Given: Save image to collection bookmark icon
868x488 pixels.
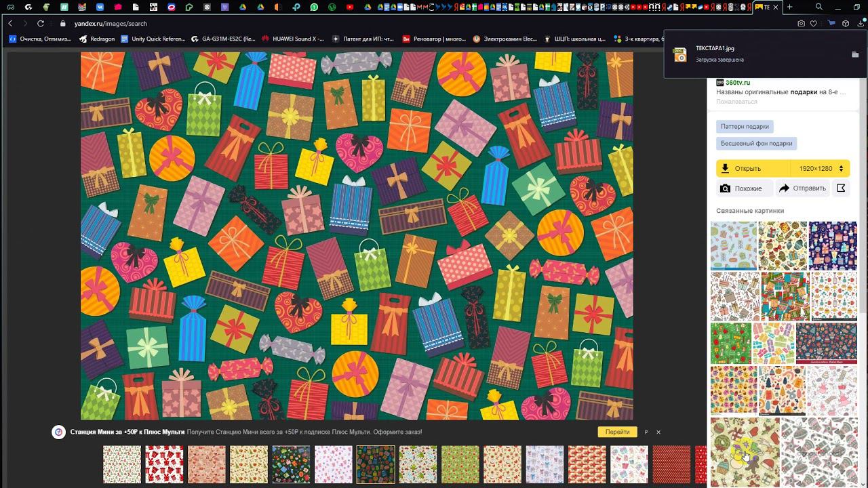Looking at the screenshot, I should (841, 188).
